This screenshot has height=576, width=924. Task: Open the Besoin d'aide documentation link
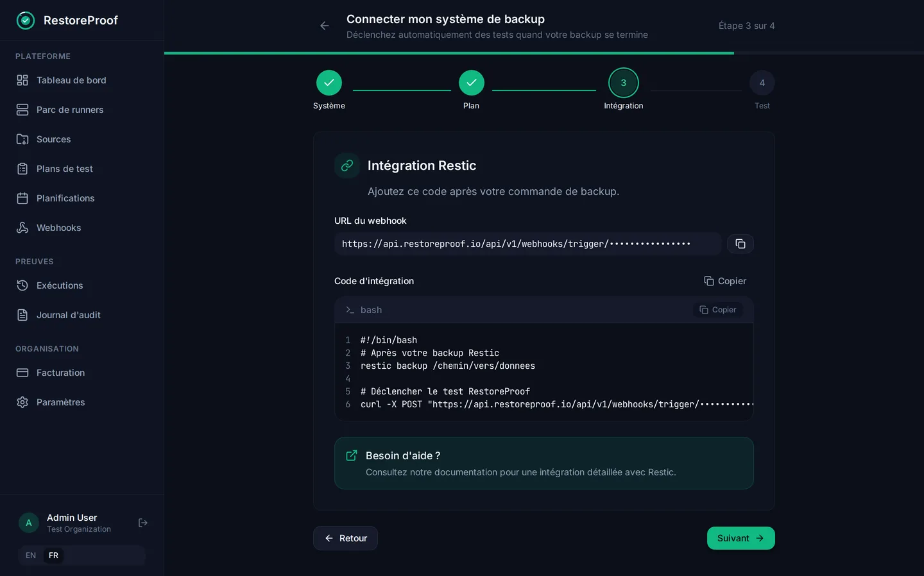[544, 463]
